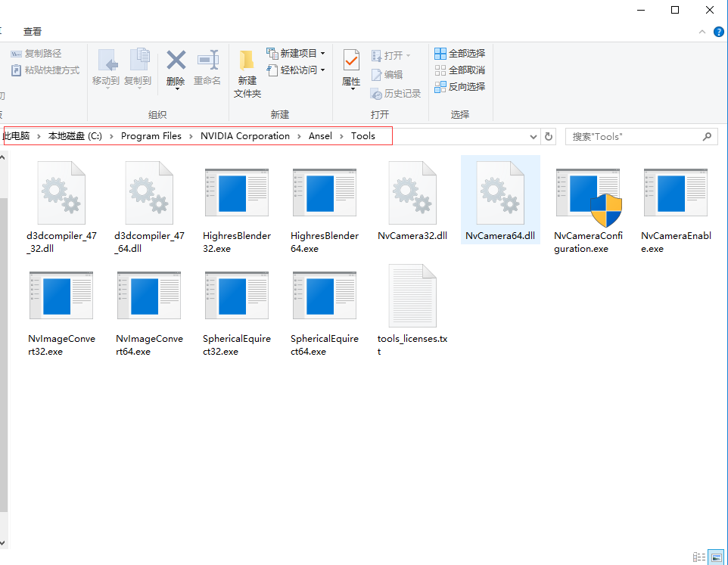Click Select All (全部选择)

point(460,54)
